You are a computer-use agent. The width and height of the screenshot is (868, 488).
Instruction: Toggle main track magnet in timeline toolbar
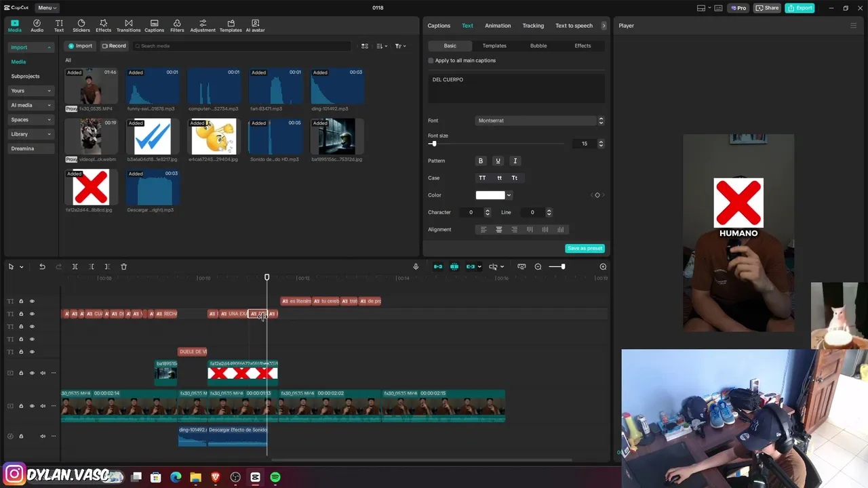tap(438, 266)
